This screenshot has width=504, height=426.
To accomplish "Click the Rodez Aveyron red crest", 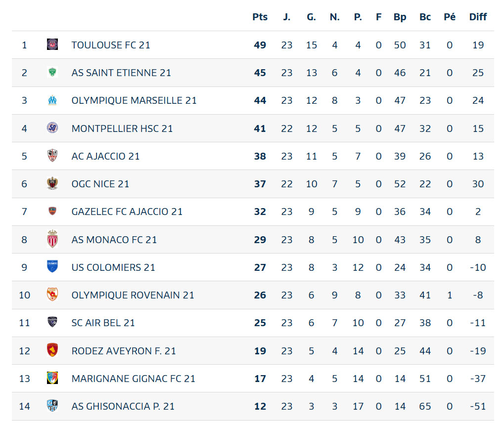I will (x=52, y=350).
